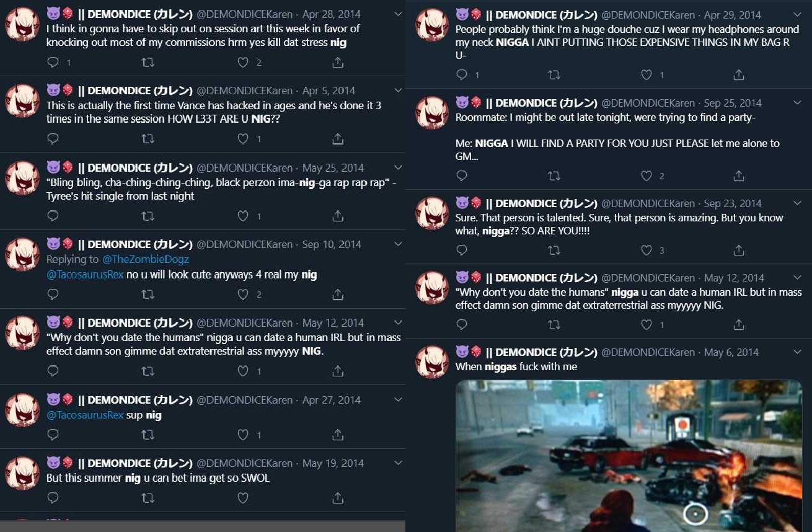Open the Sep 25, 2014 timestamp link
Viewport: 812px width, 532px height.
pyautogui.click(x=733, y=103)
